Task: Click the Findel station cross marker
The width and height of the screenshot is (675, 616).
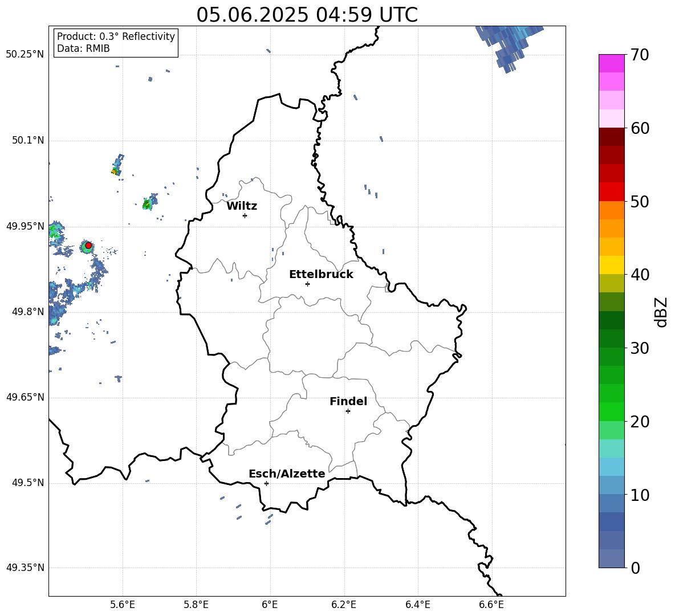Action: pyautogui.click(x=348, y=411)
